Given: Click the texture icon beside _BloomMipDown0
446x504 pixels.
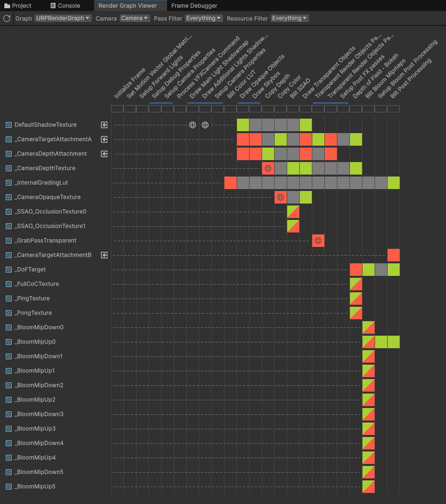Looking at the screenshot, I should [9, 327].
